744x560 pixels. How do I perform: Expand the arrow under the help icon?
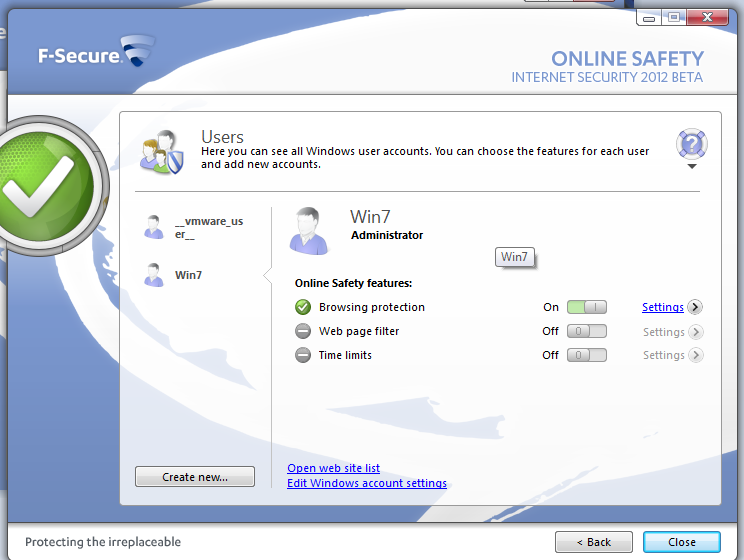click(692, 167)
